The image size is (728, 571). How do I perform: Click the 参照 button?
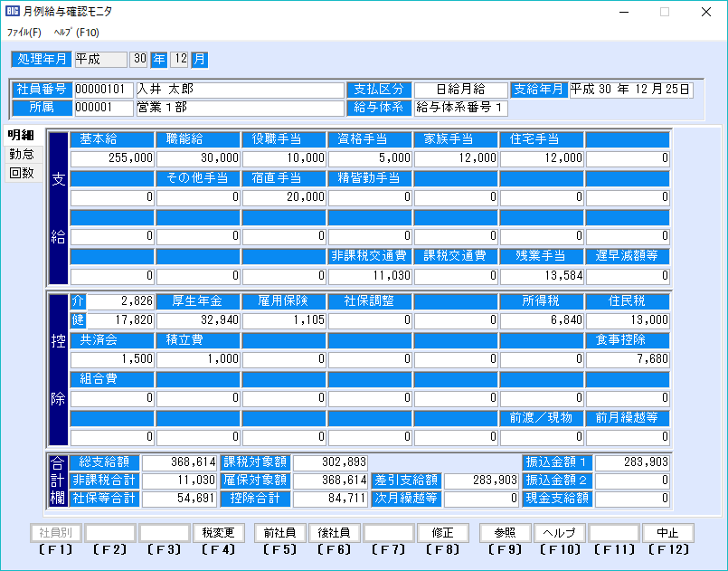tap(506, 533)
